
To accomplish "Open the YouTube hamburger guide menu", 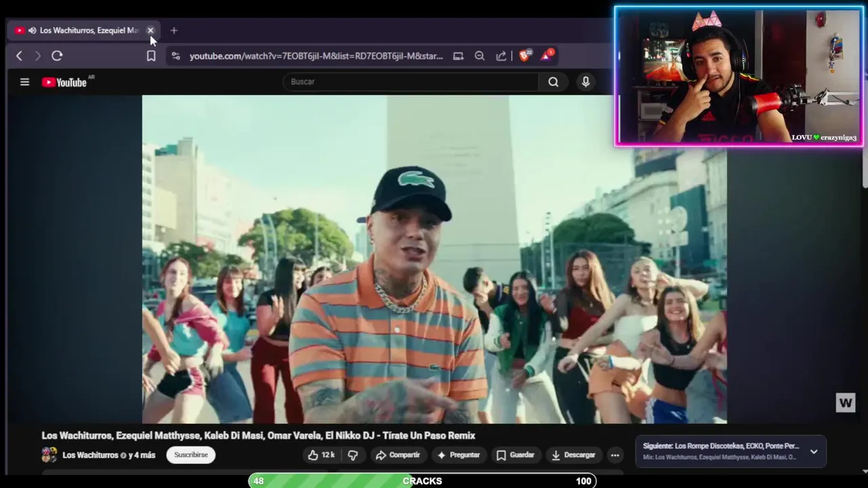I will 24,82.
